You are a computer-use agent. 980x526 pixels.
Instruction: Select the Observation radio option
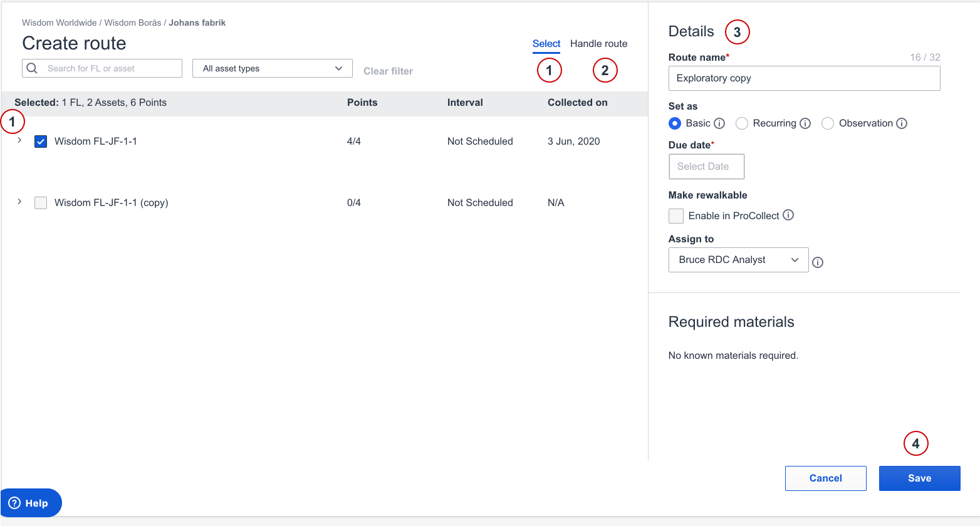(828, 123)
